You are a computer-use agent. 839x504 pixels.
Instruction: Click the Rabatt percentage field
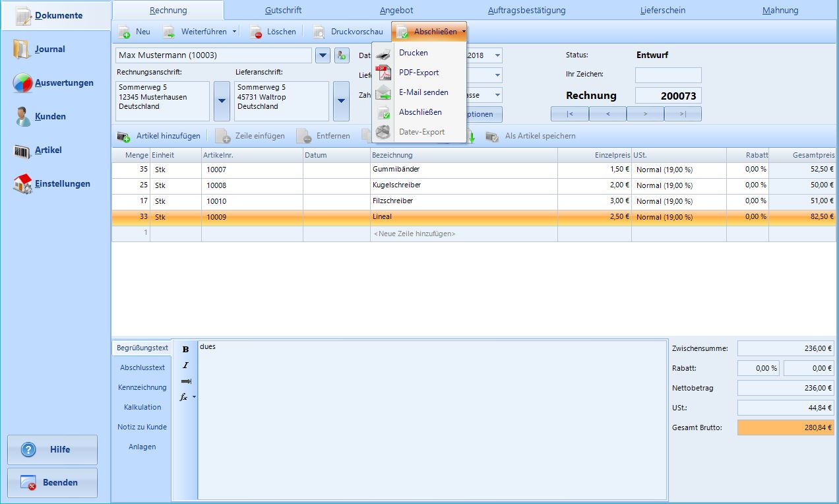[758, 368]
